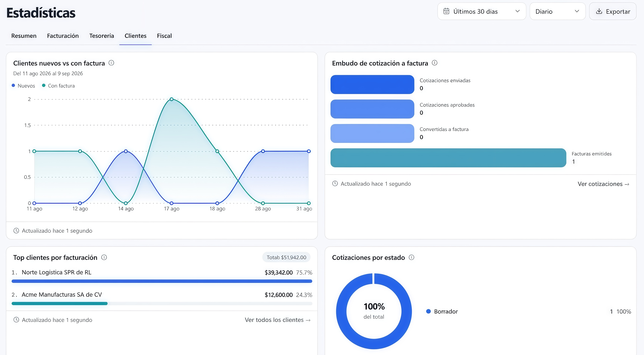
Task: Click the Borrador legend label
Action: pyautogui.click(x=446, y=311)
